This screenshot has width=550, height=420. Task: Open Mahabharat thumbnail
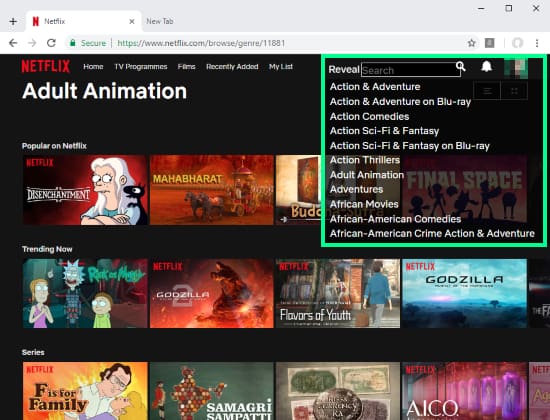[212, 190]
